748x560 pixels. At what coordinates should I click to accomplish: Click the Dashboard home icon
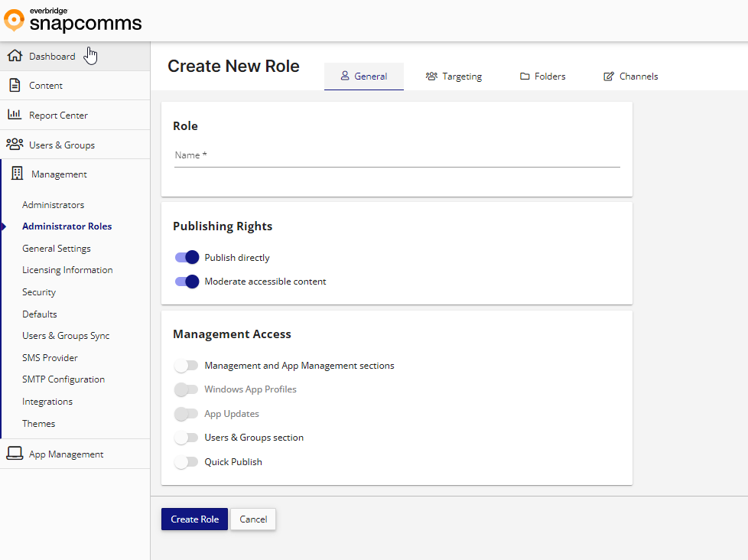[15, 56]
